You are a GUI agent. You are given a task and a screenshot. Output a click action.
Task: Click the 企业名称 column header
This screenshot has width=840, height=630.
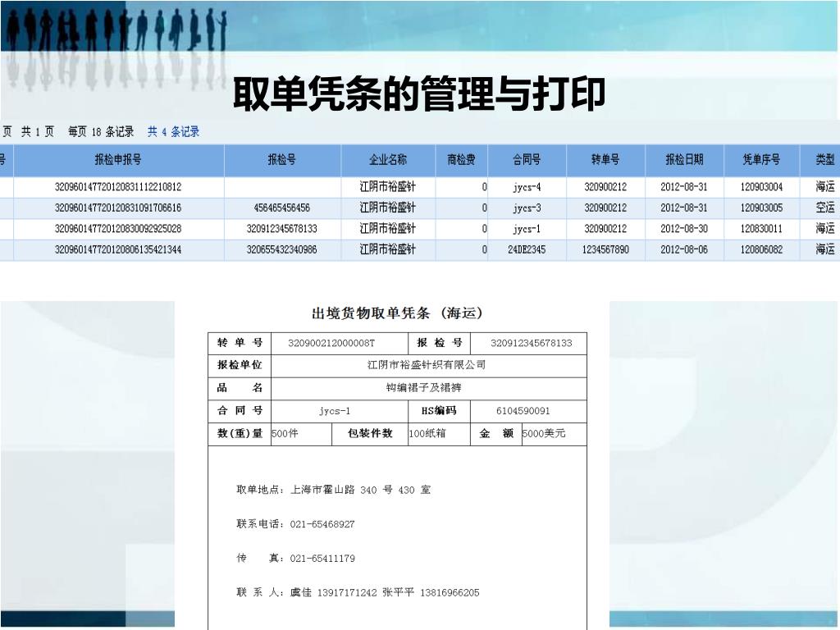click(x=388, y=160)
